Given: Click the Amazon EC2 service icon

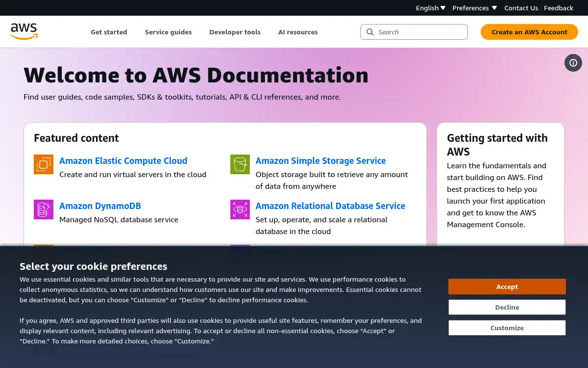Looking at the screenshot, I should coord(44,164).
